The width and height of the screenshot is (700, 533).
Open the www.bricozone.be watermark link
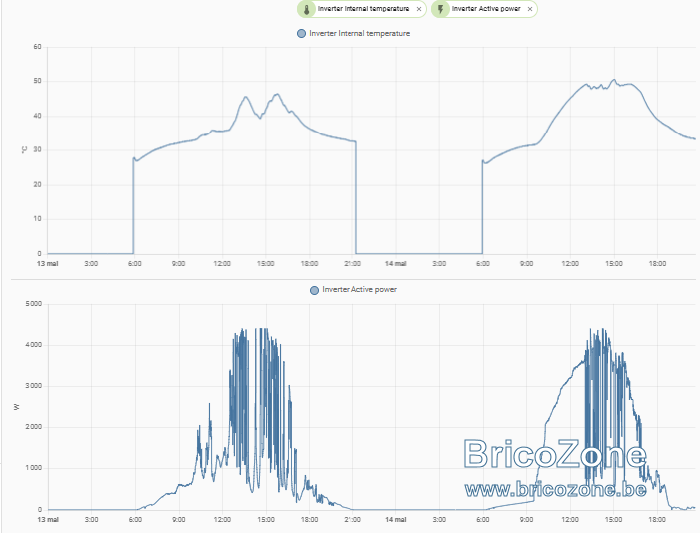(x=555, y=490)
